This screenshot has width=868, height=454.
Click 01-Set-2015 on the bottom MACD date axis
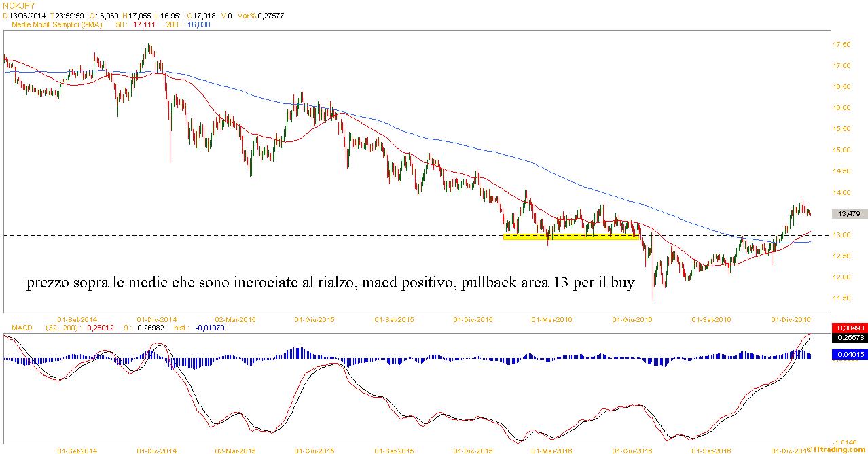[x=394, y=450]
